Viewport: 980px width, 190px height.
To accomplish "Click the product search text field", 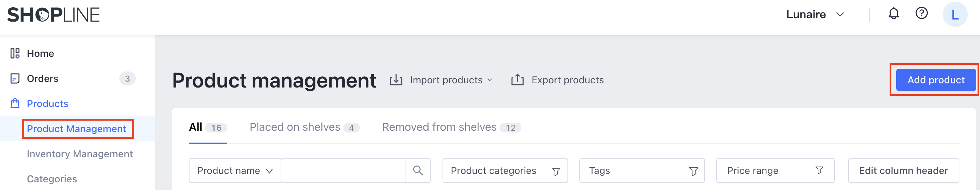I will [x=343, y=170].
